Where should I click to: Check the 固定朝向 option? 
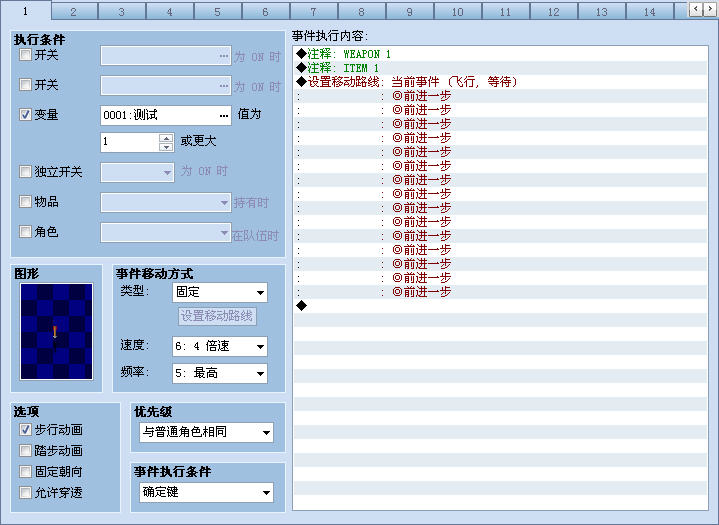click(25, 471)
